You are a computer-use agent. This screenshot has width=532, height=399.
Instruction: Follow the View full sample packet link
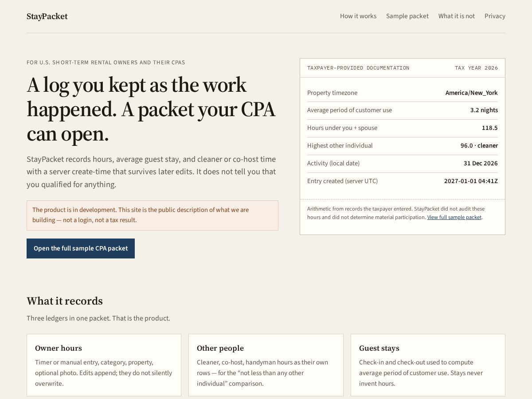coord(454,217)
